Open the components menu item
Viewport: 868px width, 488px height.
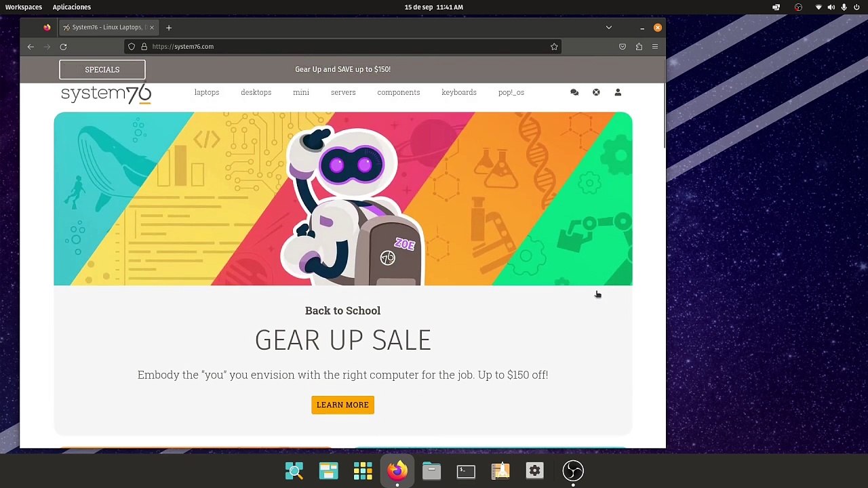click(x=399, y=92)
